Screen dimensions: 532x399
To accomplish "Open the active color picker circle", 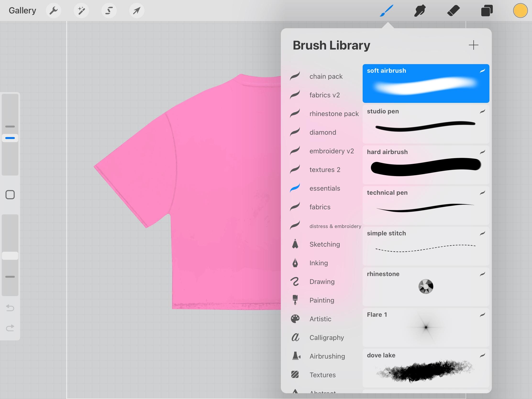I will (520, 11).
